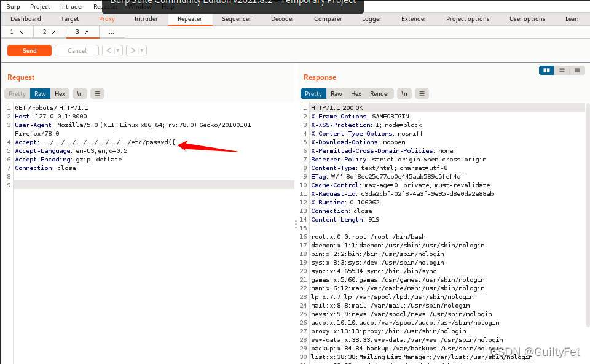Switch to side-by-side split layout view

(546, 70)
